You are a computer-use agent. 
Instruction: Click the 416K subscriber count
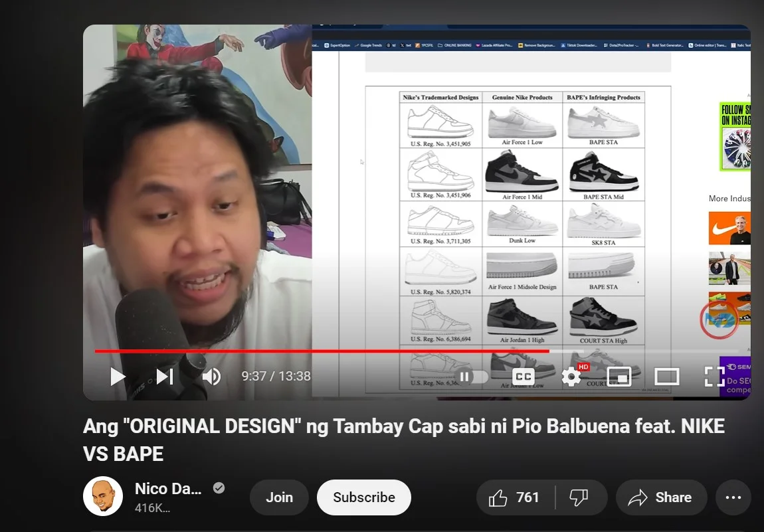pyautogui.click(x=153, y=507)
